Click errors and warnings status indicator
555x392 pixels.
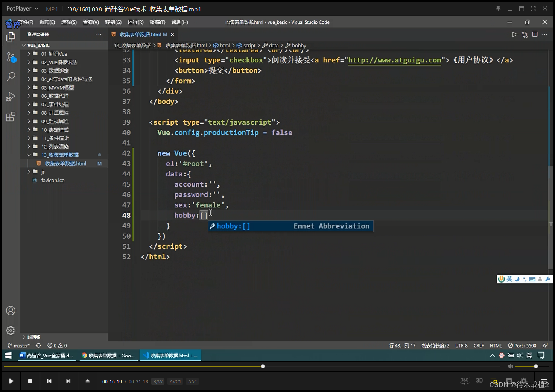click(x=57, y=345)
